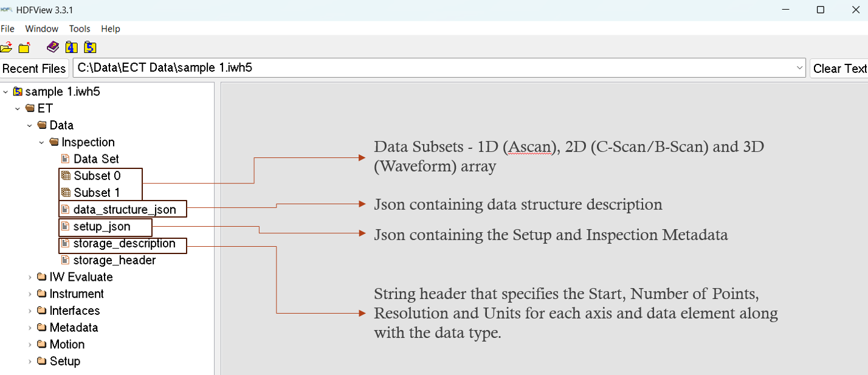Open the Tools menu
The image size is (868, 375).
click(80, 29)
